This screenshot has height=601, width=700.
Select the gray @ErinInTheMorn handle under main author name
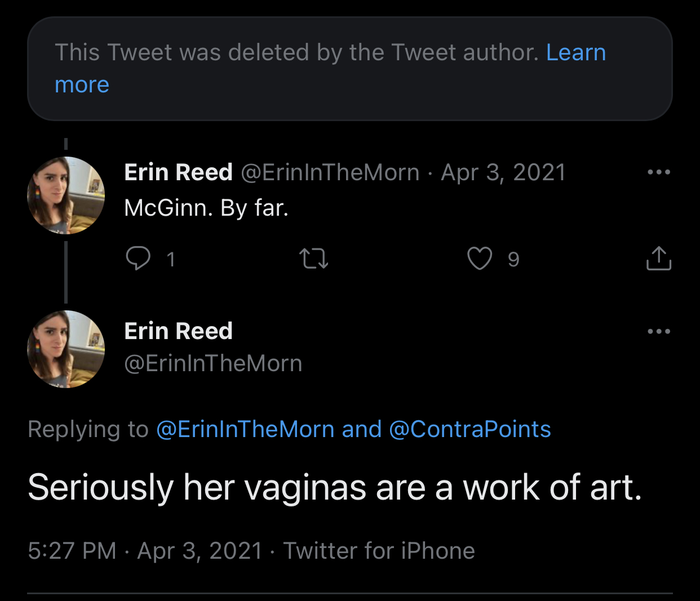(x=213, y=363)
